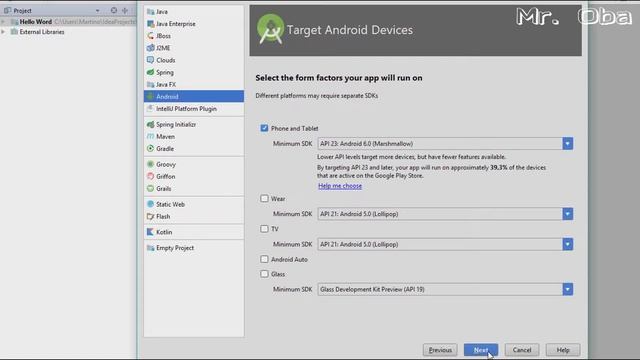
Task: Choose the Java Enterprise icon
Action: [x=150, y=24]
